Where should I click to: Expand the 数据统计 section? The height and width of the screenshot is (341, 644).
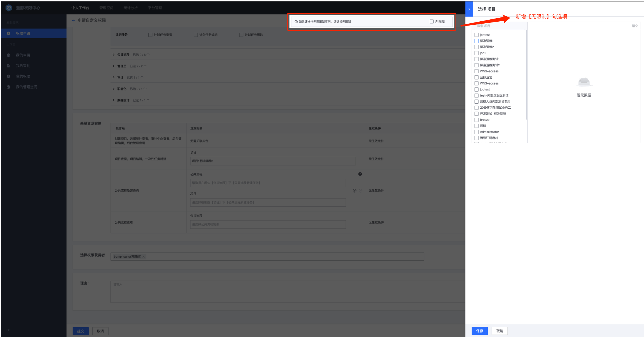pos(114,100)
